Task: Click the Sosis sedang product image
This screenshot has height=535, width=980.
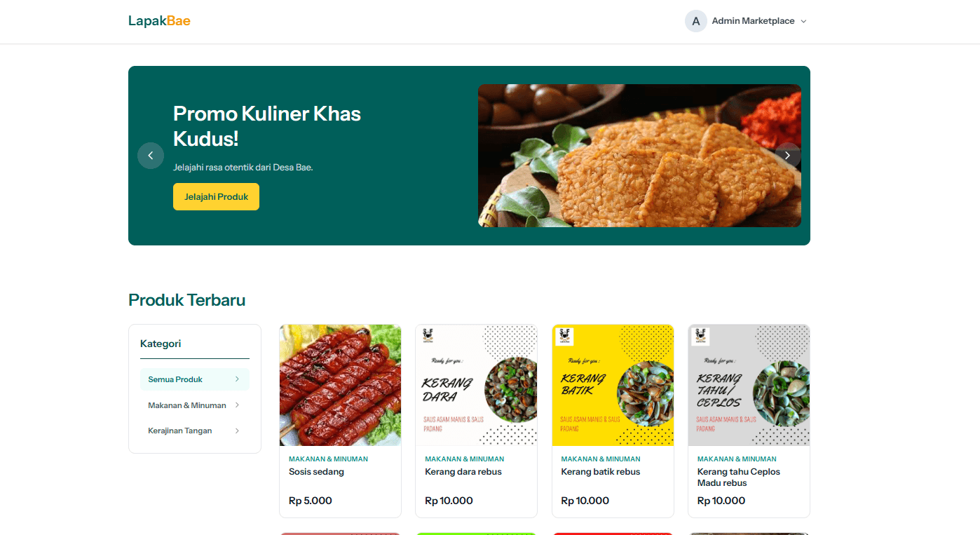Action: coord(340,384)
